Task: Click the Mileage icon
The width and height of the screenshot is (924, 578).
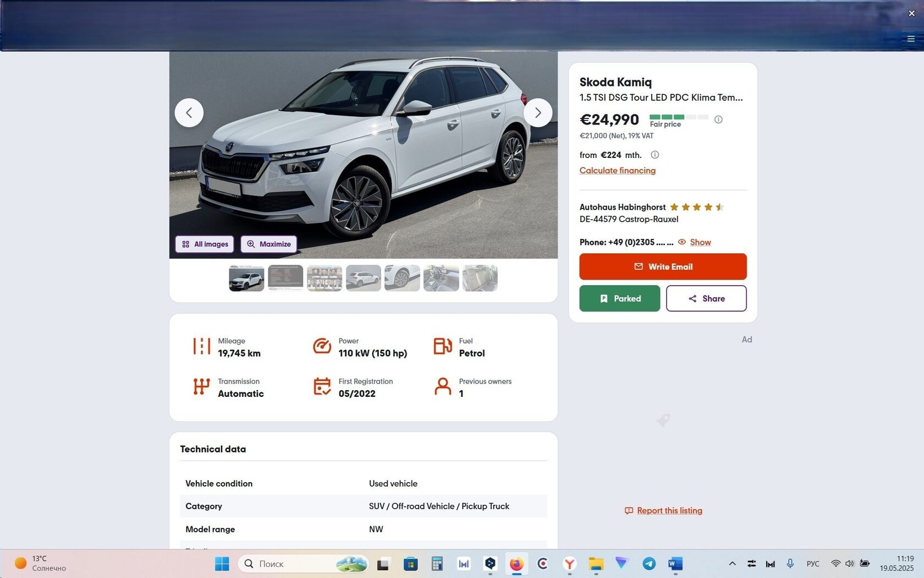Action: point(201,346)
